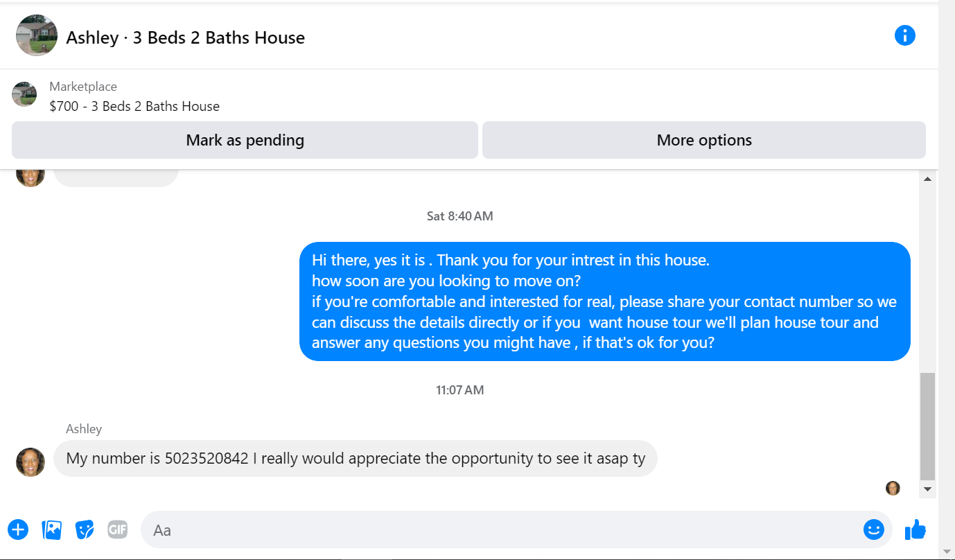The width and height of the screenshot is (955, 560).
Task: Open the Marketplace listing thumbnail
Action: tap(24, 94)
